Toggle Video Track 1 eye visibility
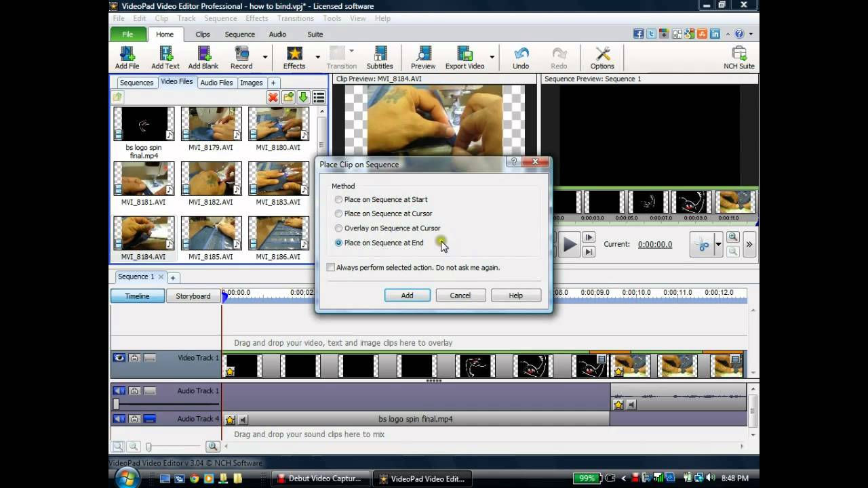Viewport: 868px width, 488px height. (x=119, y=358)
